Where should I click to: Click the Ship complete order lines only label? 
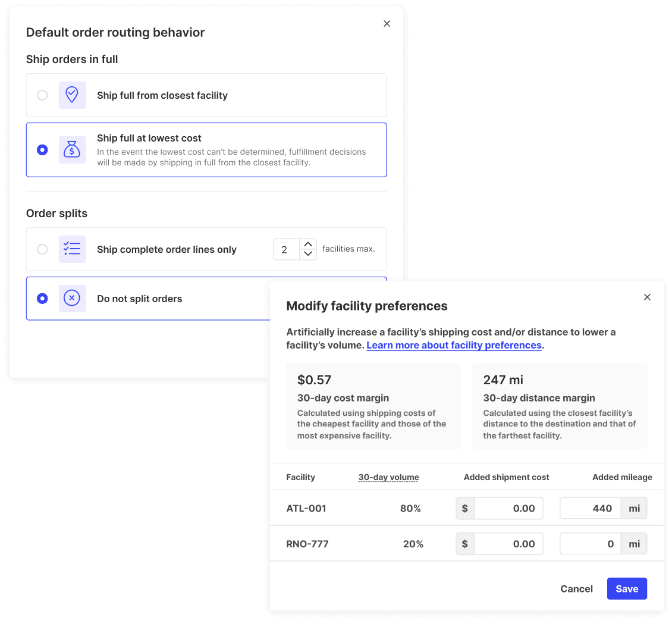(x=167, y=249)
